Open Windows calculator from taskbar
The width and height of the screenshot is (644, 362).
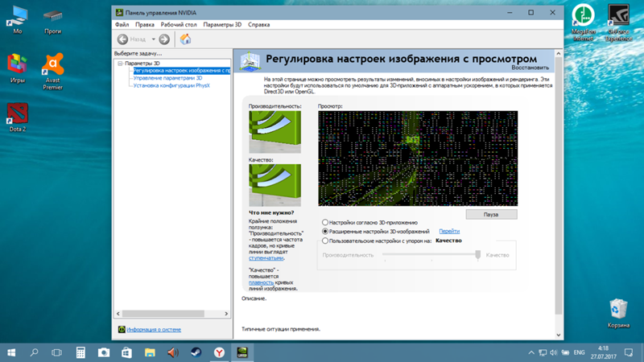tap(80, 352)
